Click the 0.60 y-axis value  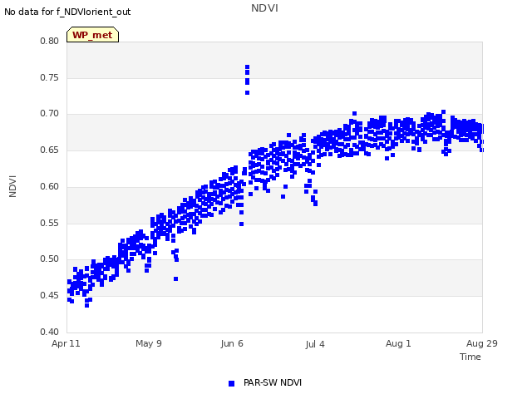click(x=50, y=186)
